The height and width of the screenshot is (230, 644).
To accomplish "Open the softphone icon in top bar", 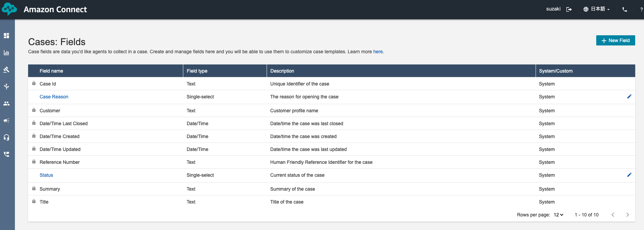I will [625, 9].
